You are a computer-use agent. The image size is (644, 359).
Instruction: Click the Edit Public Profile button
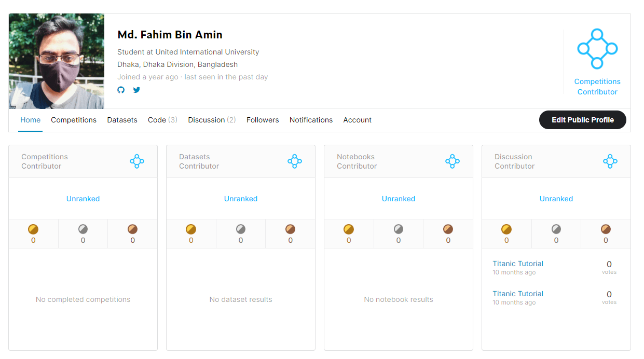(583, 120)
